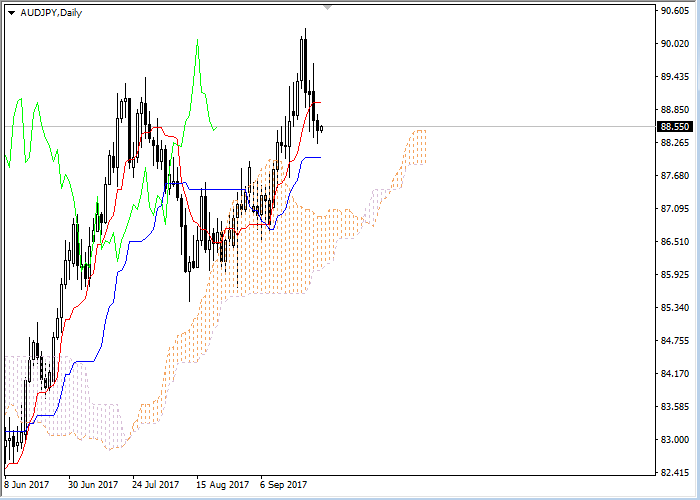Open the dropdown arrow beside AUDJPY,Daily
This screenshot has width=700, height=500.
[12, 13]
